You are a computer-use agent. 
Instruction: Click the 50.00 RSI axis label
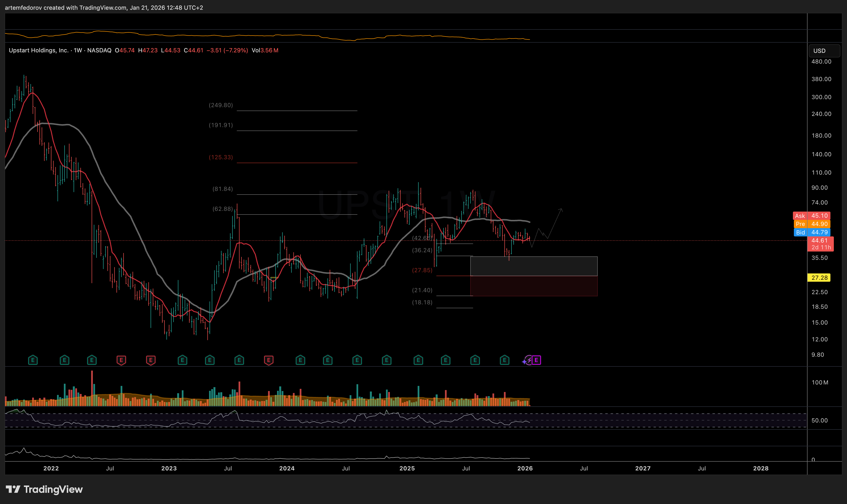(x=819, y=420)
